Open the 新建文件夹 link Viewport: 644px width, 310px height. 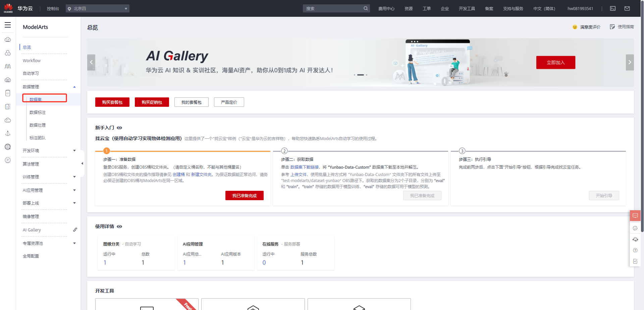[x=201, y=175]
